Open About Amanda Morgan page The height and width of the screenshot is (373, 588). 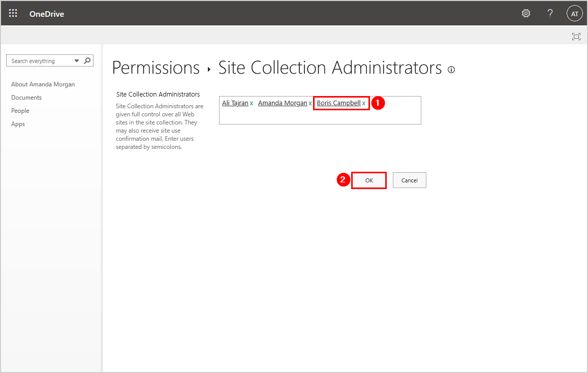43,84
